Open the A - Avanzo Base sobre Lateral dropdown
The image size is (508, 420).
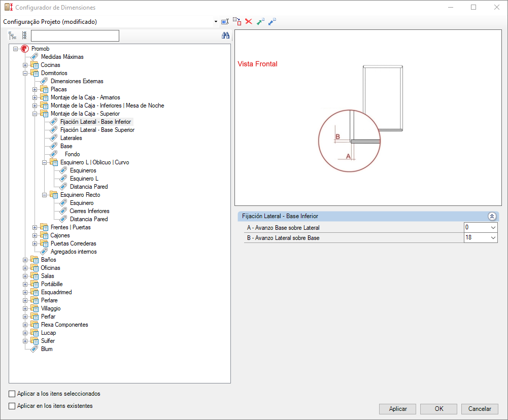tap(493, 228)
